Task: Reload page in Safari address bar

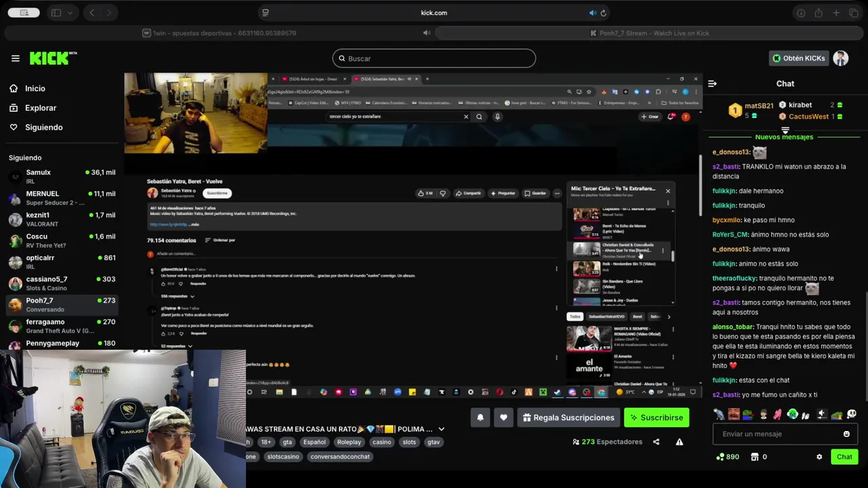Action: point(603,13)
